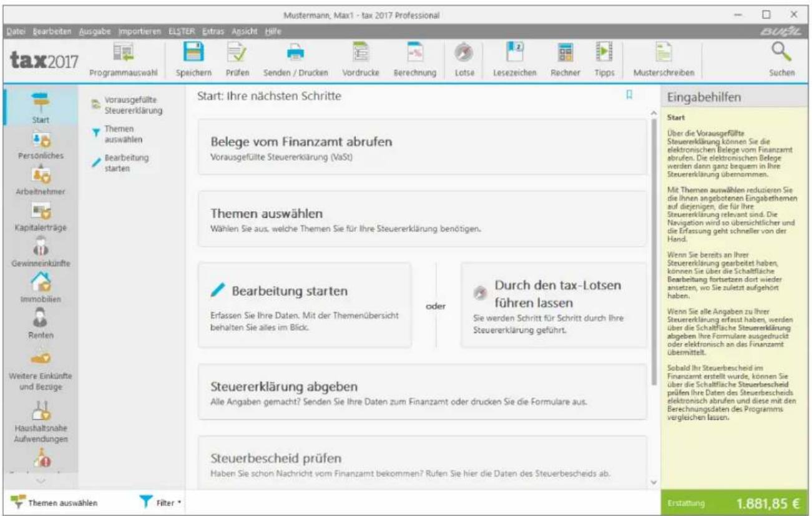Open the Extras menu

coord(213,31)
